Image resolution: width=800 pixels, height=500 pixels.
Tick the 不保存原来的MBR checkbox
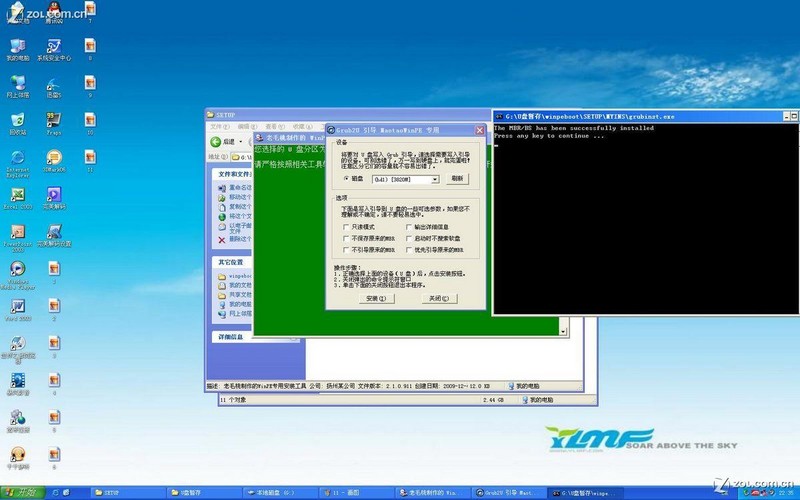(x=346, y=238)
